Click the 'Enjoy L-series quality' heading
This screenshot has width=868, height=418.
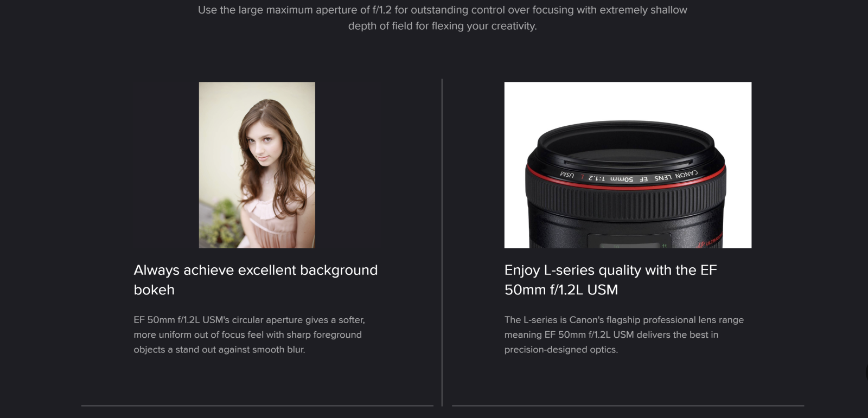[x=611, y=280]
